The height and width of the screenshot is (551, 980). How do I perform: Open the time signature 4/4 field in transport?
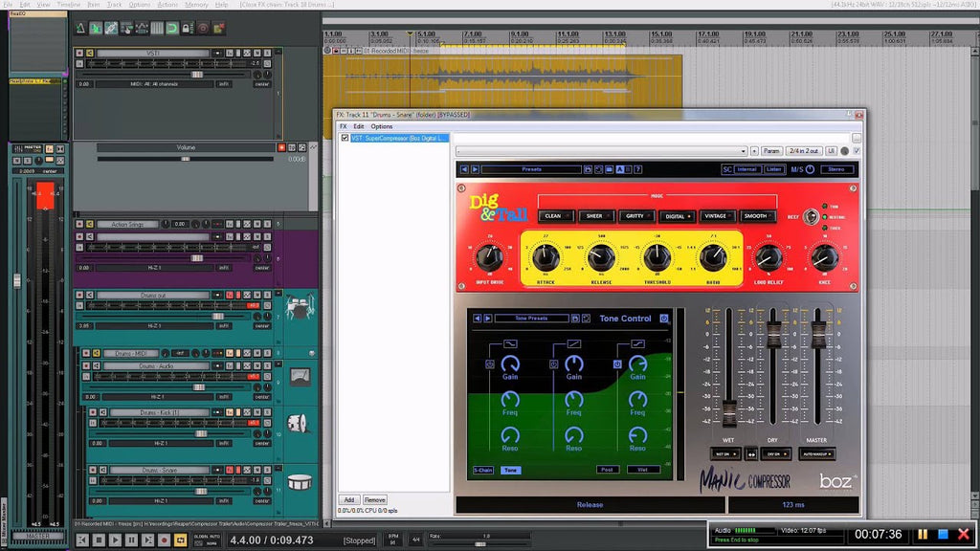click(416, 540)
